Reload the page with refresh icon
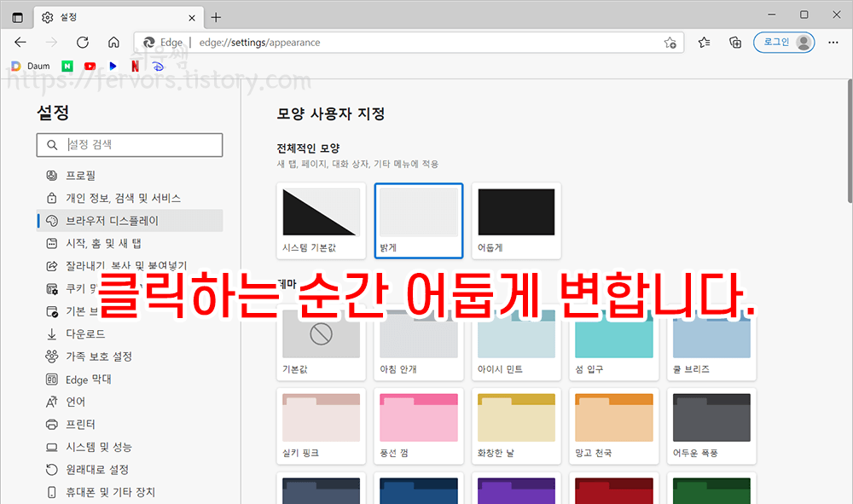This screenshot has height=504, width=853. 82,43
